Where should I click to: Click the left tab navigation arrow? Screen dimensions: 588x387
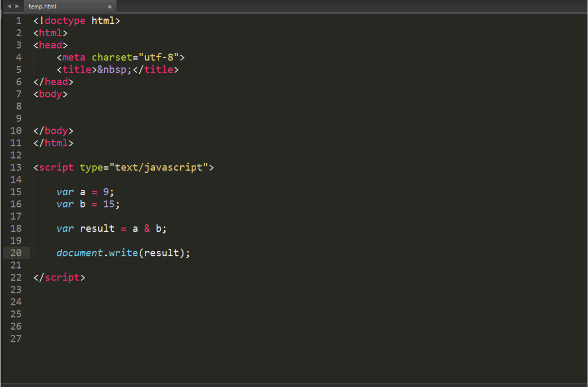click(x=9, y=6)
